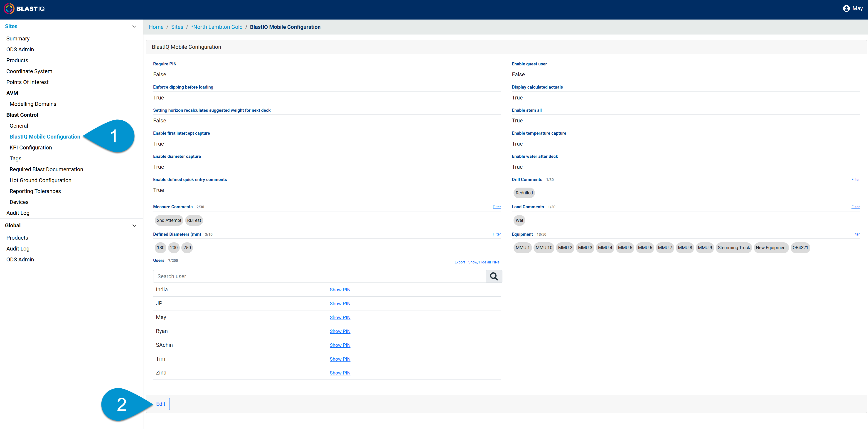Click the Stemming Truck equipment chip
The width and height of the screenshot is (868, 429).
point(734,248)
